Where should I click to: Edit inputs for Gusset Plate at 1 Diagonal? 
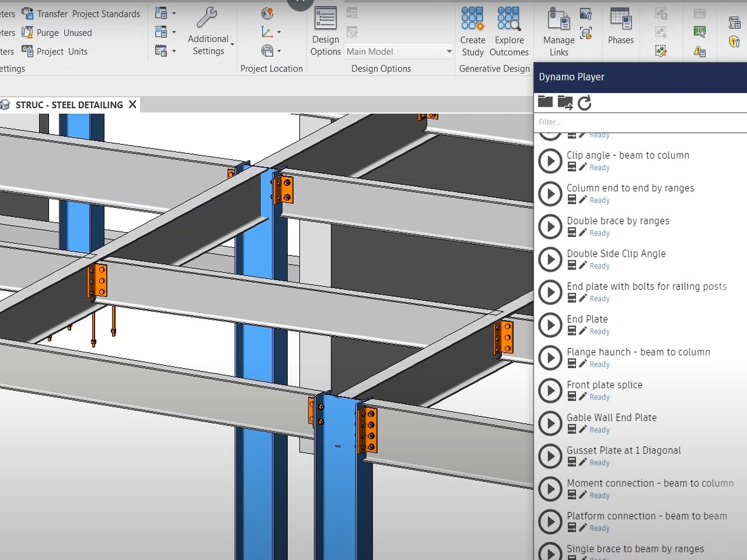[x=583, y=463]
